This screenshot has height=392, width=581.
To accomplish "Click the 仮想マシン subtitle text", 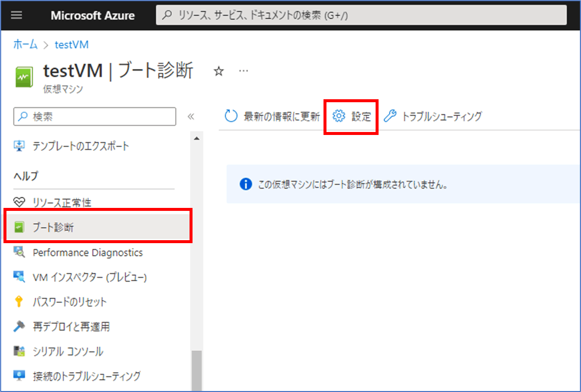I will point(63,89).
